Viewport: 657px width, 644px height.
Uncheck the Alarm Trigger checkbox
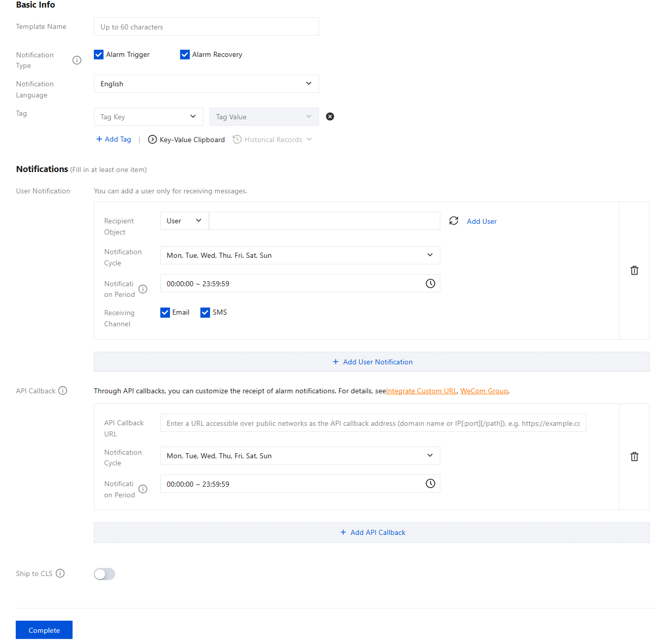coord(99,55)
